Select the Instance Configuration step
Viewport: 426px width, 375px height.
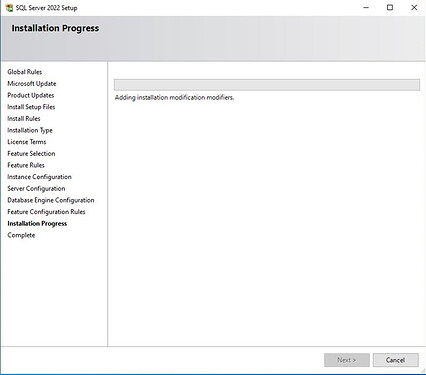pos(39,177)
